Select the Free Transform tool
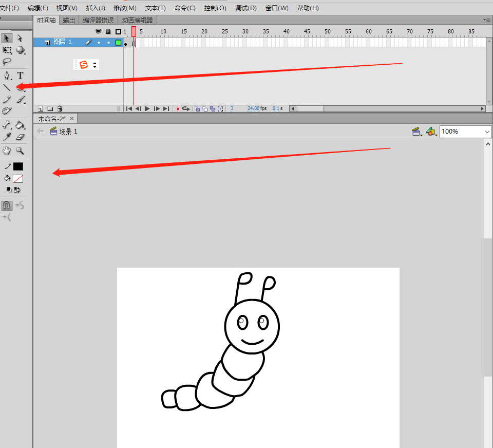This screenshot has width=493, height=448. click(7, 50)
